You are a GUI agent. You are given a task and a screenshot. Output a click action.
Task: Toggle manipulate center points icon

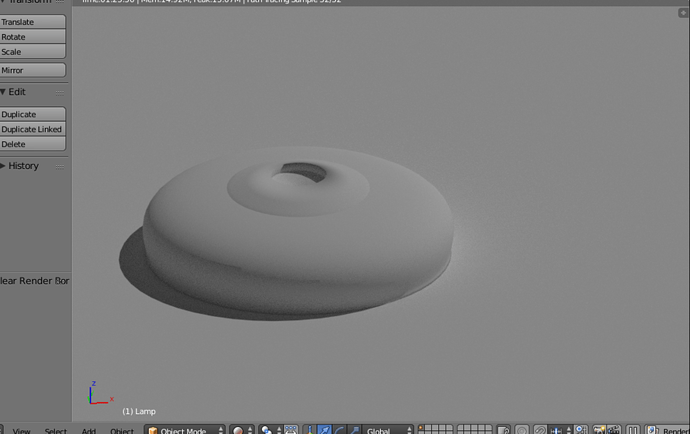point(291,430)
